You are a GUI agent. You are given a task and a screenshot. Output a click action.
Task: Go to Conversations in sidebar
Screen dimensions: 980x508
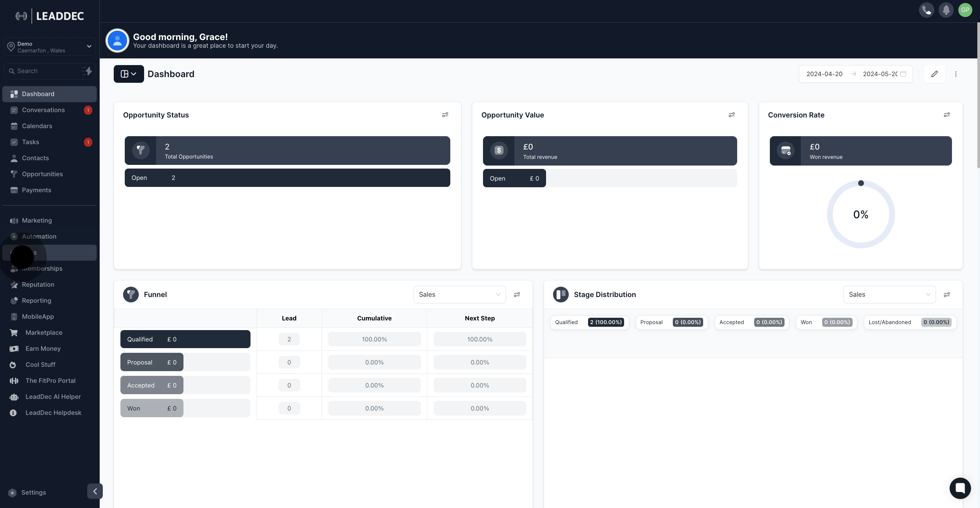tap(43, 110)
